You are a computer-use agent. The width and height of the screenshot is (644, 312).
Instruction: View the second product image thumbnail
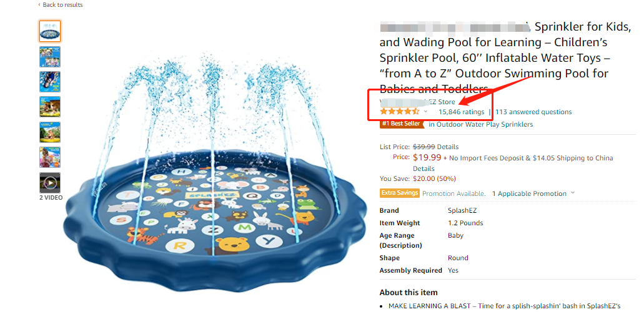[50, 57]
